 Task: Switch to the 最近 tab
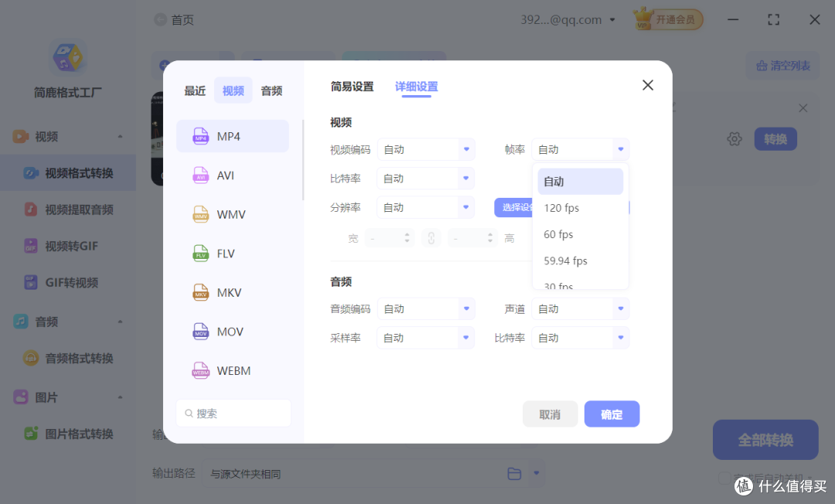click(x=195, y=91)
